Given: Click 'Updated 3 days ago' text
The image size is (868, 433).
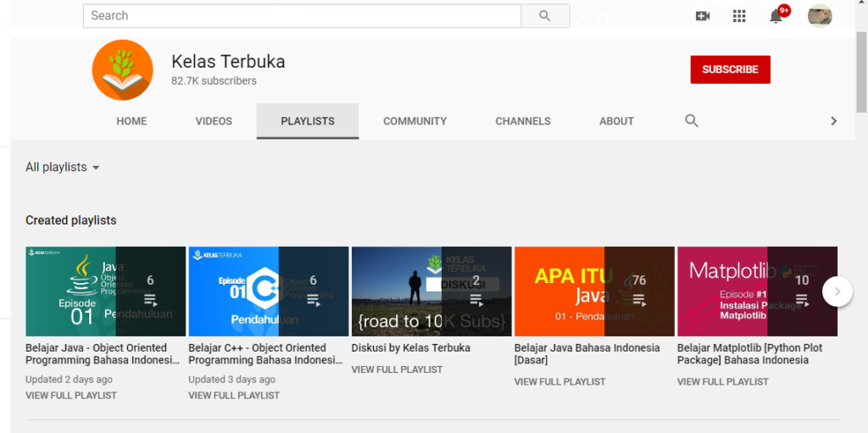Looking at the screenshot, I should [x=232, y=380].
